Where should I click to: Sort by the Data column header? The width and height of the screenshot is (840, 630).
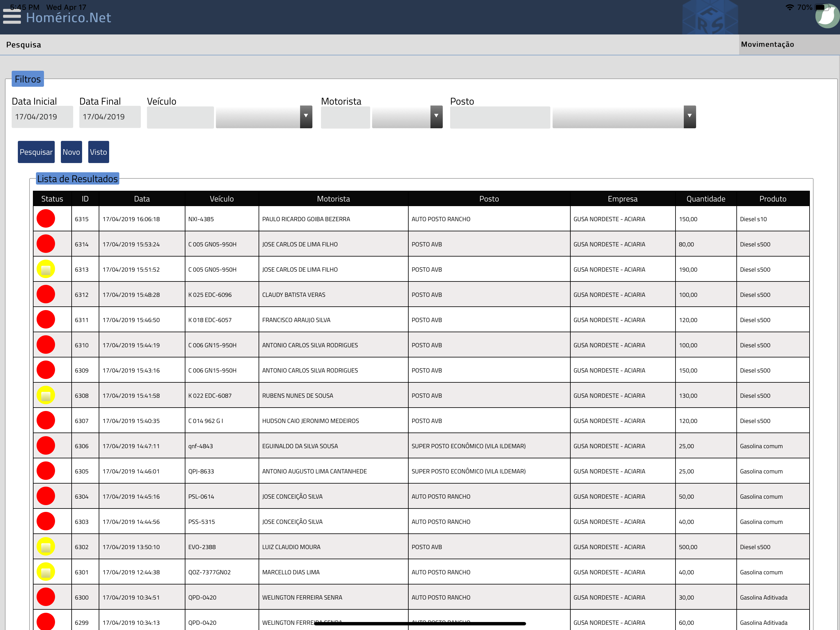142,199
